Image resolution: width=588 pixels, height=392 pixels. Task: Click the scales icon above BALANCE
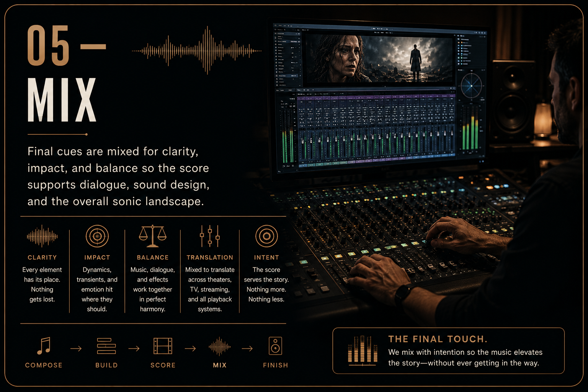coord(153,236)
